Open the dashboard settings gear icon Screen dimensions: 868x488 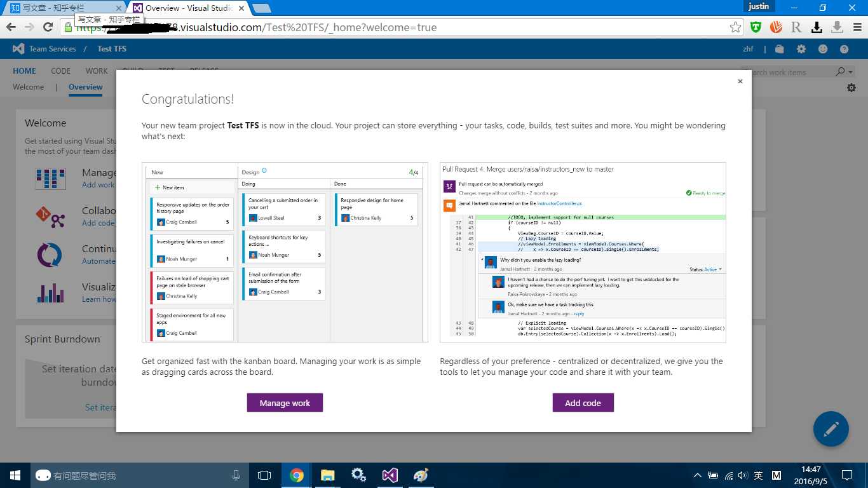click(851, 88)
